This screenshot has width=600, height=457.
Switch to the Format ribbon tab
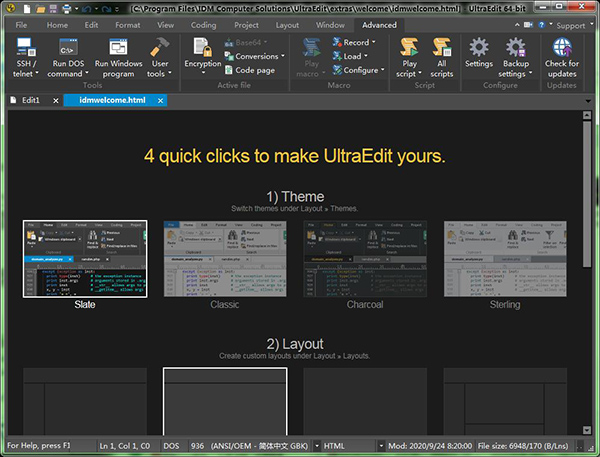pyautogui.click(x=127, y=25)
